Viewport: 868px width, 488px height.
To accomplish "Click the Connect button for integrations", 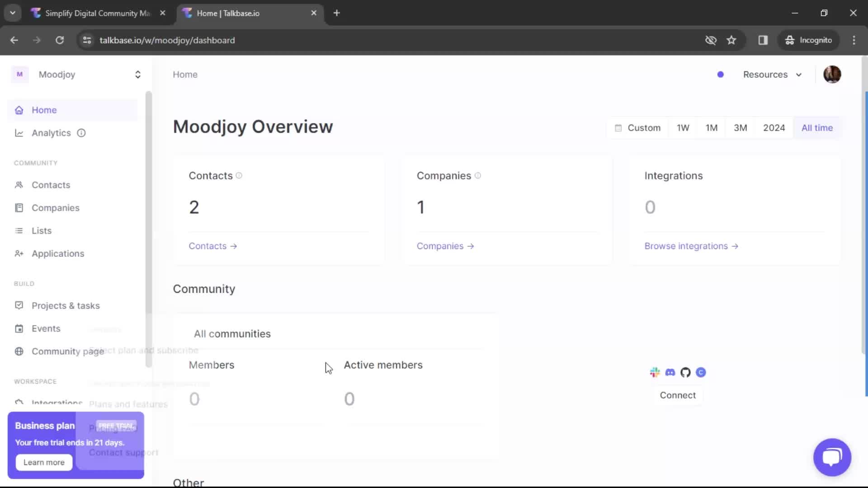I will [x=678, y=395].
